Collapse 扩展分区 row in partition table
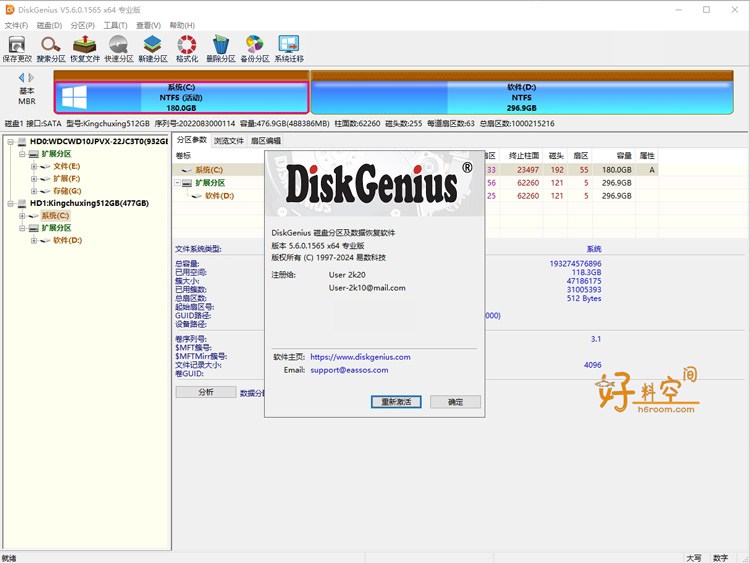 click(177, 183)
